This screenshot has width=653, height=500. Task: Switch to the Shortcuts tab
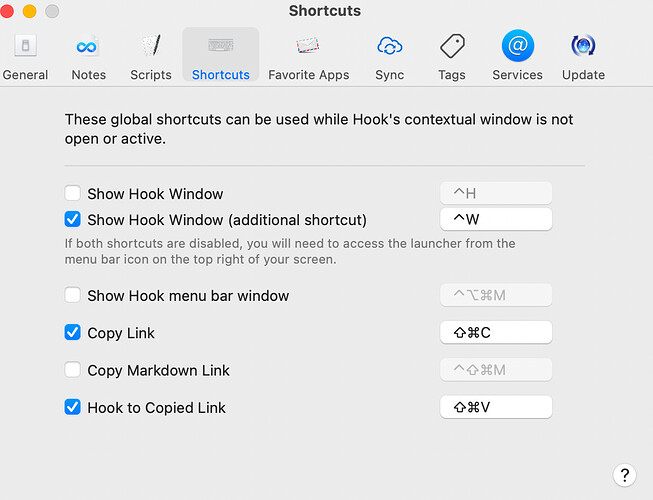point(221,55)
